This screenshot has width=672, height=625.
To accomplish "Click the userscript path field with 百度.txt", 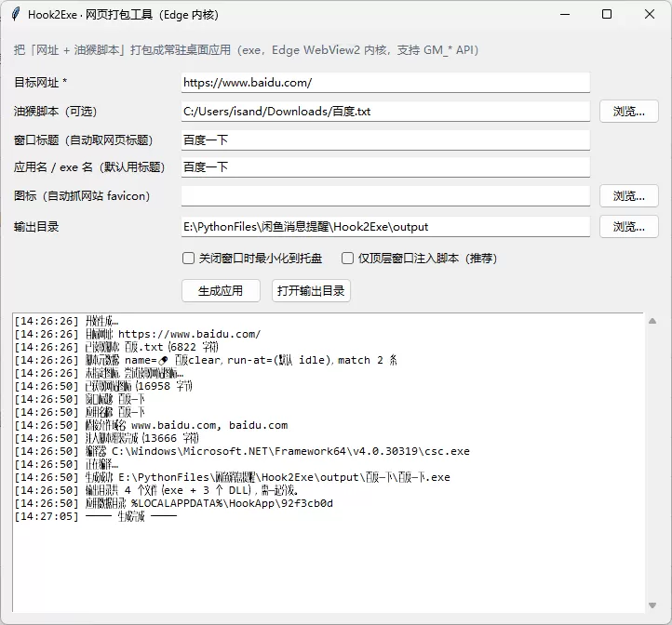I will (x=385, y=112).
